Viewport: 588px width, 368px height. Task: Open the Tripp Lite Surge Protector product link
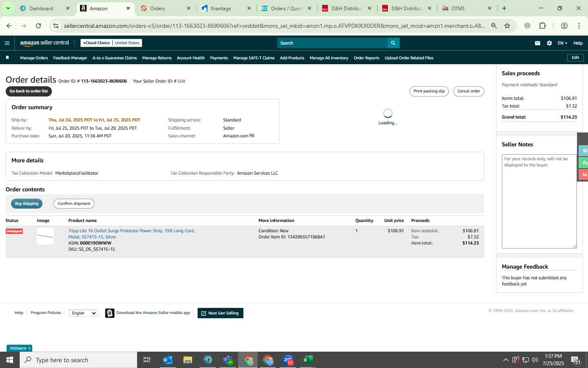click(x=131, y=234)
